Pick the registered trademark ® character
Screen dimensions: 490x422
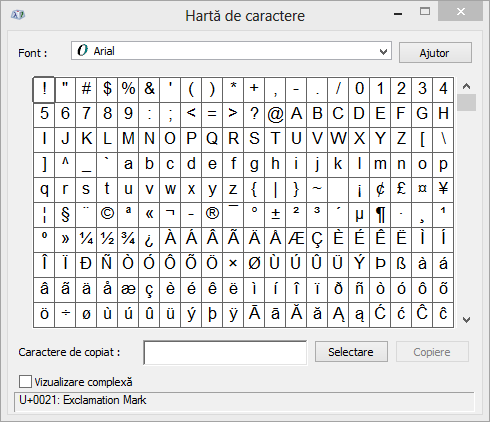212,215
